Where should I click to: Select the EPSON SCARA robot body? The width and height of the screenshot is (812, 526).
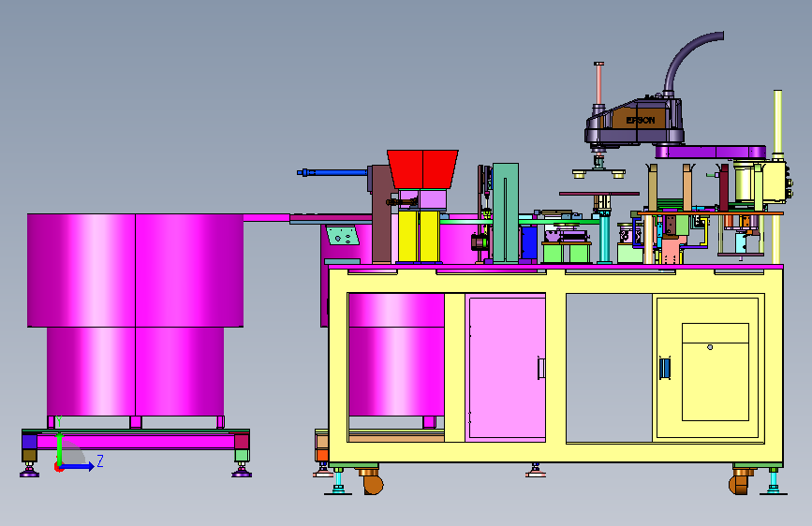pyautogui.click(x=634, y=123)
